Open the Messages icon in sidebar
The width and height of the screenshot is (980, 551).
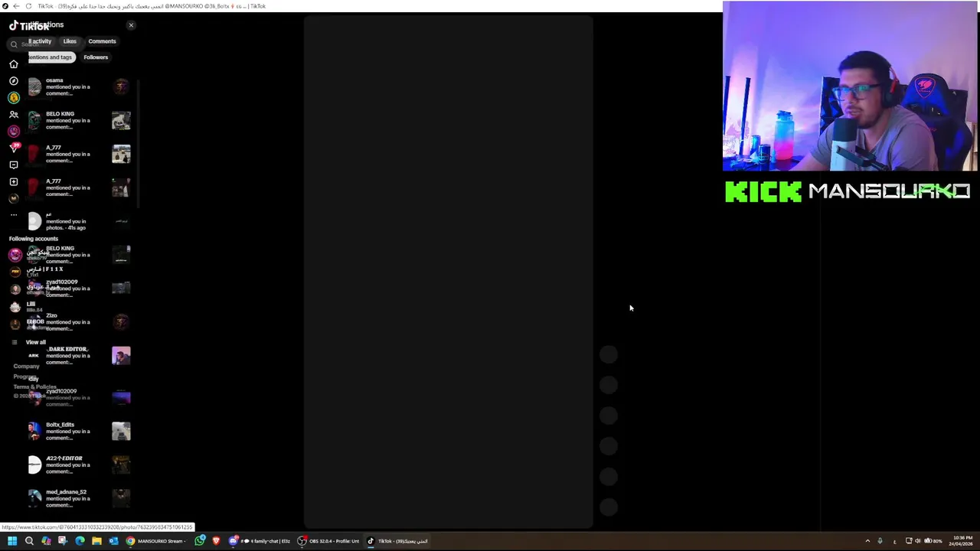tap(13, 165)
